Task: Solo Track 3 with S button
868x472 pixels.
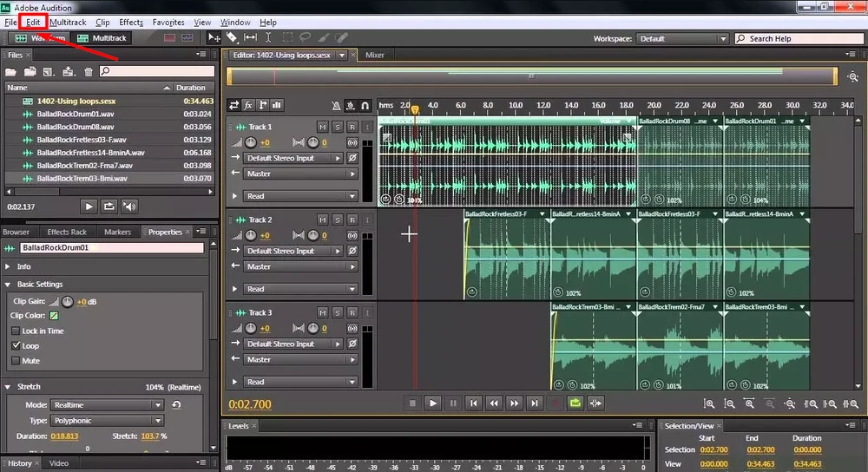Action: tap(337, 312)
